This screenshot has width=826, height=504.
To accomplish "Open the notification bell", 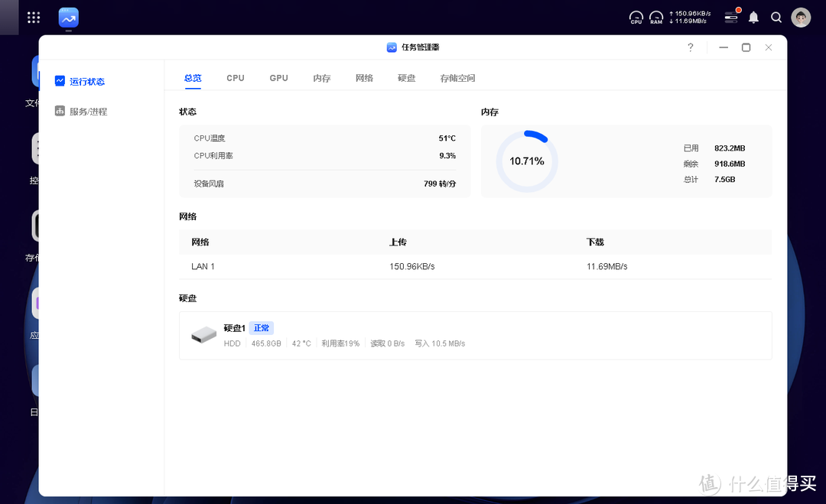I will pos(753,17).
